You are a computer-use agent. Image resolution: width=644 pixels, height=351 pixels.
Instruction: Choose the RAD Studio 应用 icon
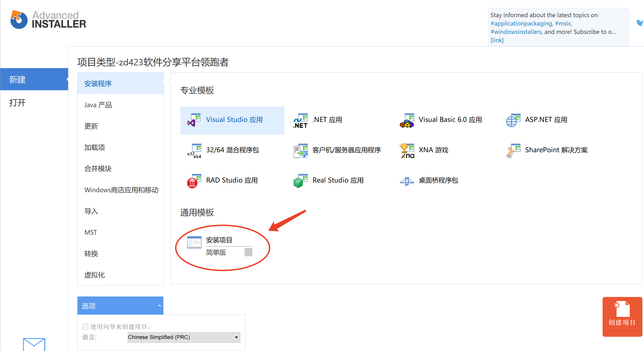pos(194,181)
